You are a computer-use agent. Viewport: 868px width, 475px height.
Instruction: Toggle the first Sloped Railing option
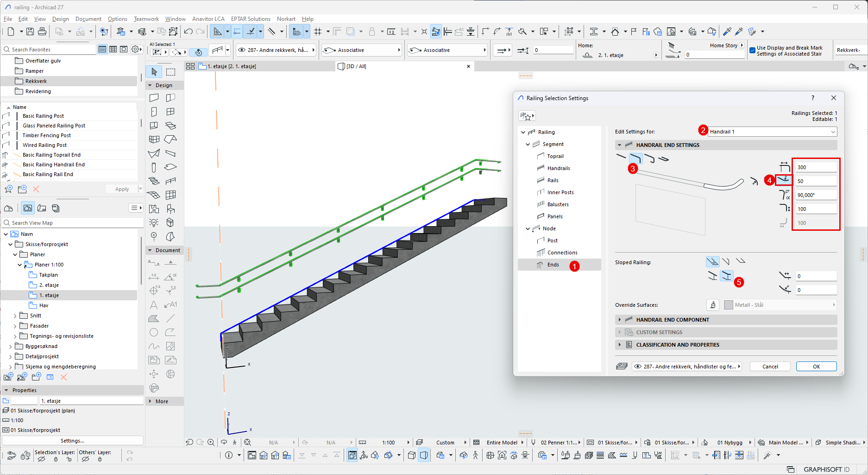click(712, 262)
